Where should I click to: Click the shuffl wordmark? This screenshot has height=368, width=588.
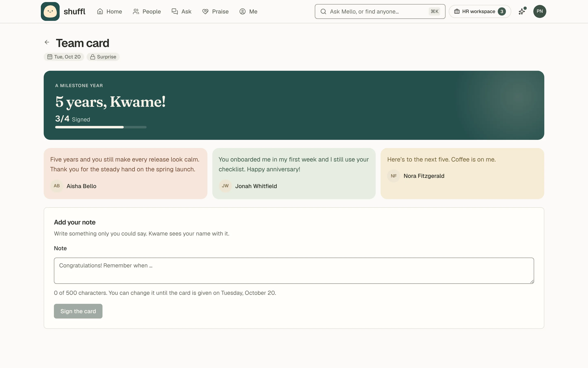[x=74, y=11]
